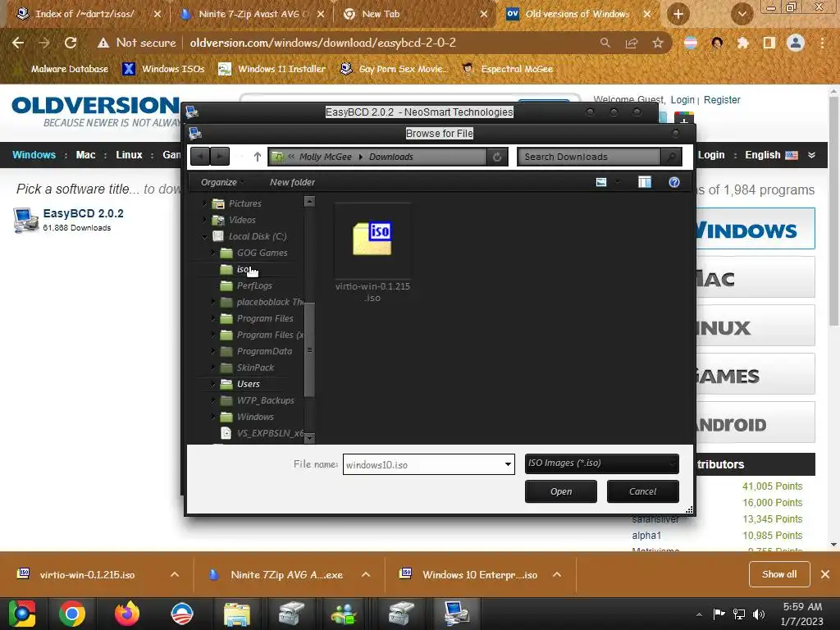
Task: Open options for Windows 10 Enterprise iso download
Action: [557, 574]
